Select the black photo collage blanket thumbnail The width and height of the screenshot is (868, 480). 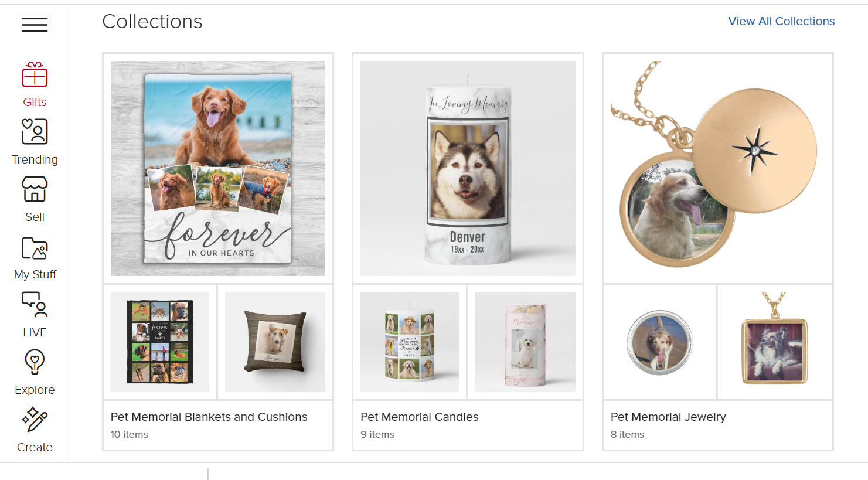pos(160,342)
